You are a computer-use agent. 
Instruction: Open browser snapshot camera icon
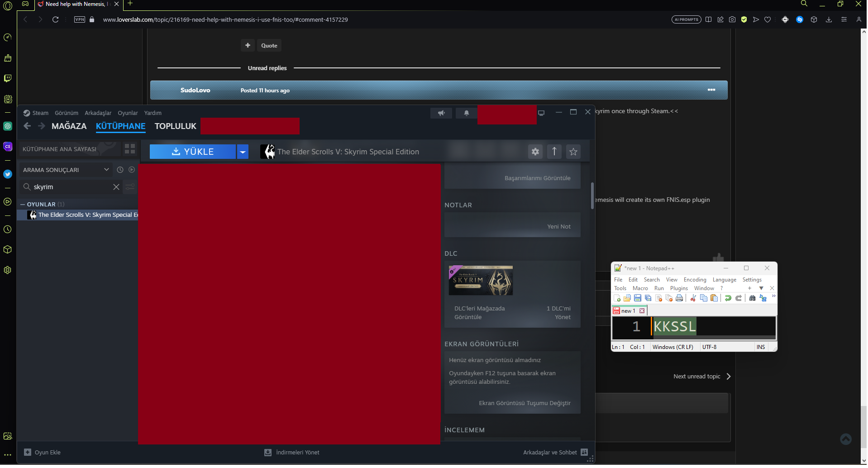tap(732, 19)
